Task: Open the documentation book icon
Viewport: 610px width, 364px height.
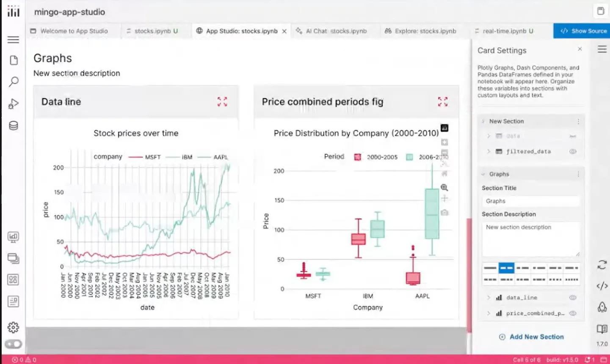Action: click(x=602, y=329)
